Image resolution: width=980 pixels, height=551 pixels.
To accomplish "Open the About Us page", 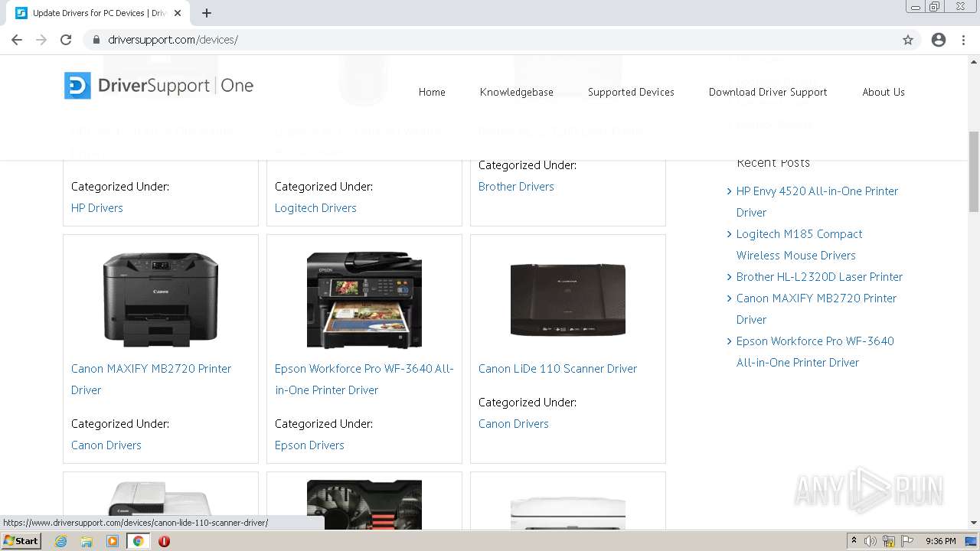I will (884, 92).
